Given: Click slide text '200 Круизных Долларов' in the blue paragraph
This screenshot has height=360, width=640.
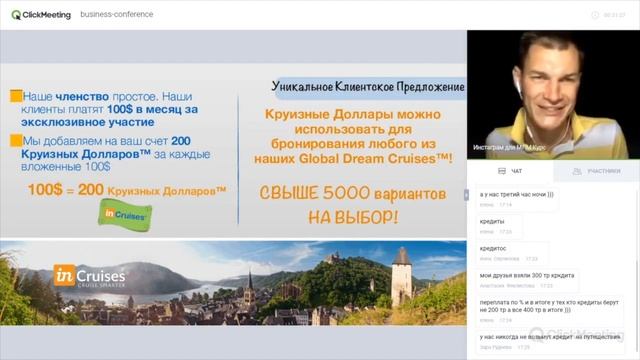Looking at the screenshot, I should pos(106,147).
